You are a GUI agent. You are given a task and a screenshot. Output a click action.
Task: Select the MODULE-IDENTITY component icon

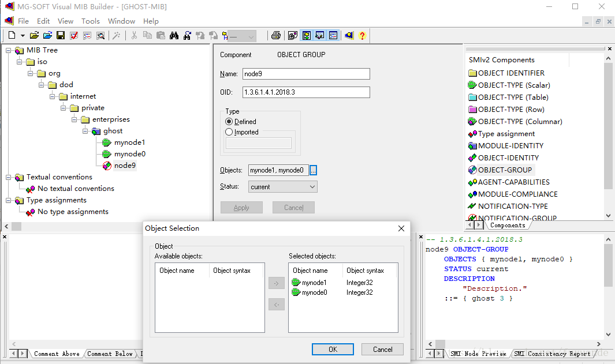pos(472,146)
